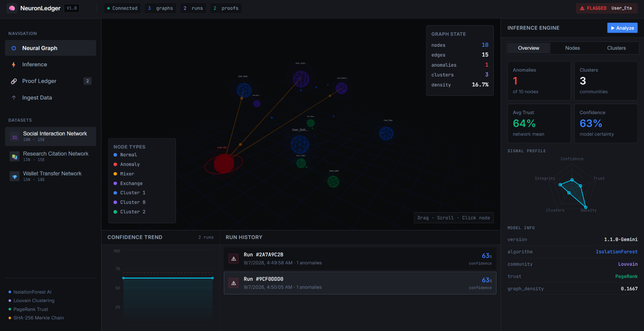Viewport: 644px width, 331px height.
Task: Select the User_Delt node sphere in the graph
Action: [x=300, y=145]
